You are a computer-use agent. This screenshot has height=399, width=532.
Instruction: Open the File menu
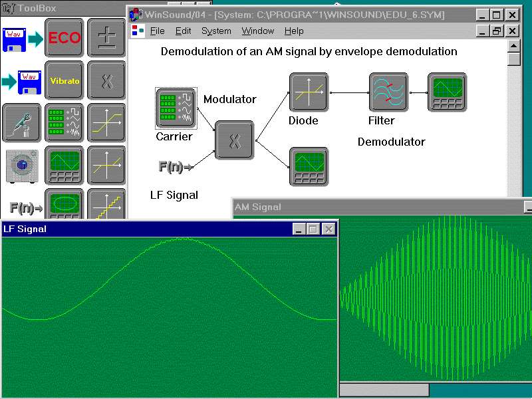(157, 31)
